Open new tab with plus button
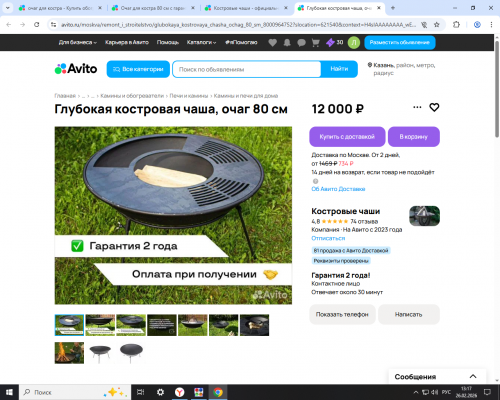Viewport: 500px width, 400px height. point(393,8)
